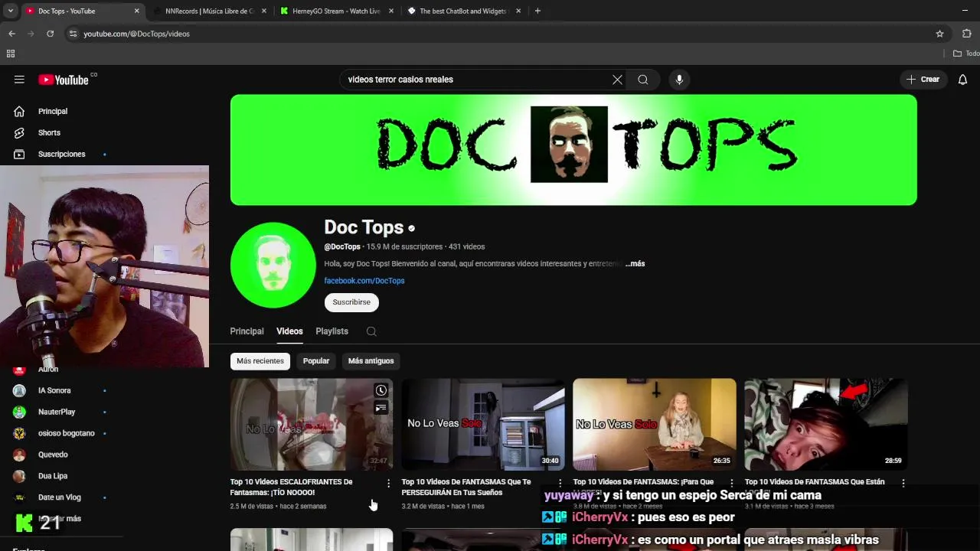Sort videos by Popular chip
Image resolution: width=980 pixels, height=551 pixels.
coord(316,361)
